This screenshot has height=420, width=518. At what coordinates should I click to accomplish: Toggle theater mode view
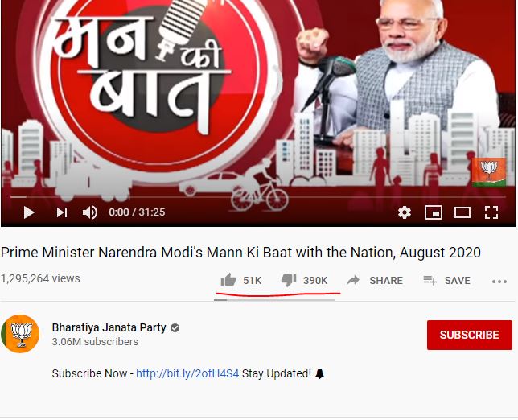462,212
